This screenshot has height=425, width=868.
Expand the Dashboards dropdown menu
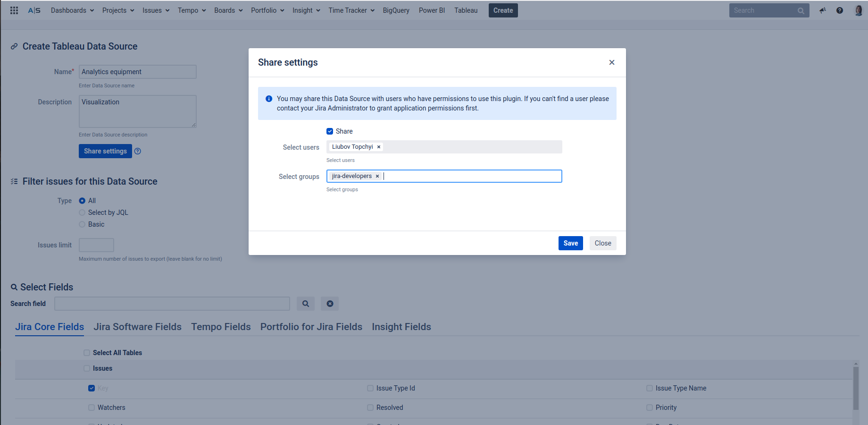72,10
